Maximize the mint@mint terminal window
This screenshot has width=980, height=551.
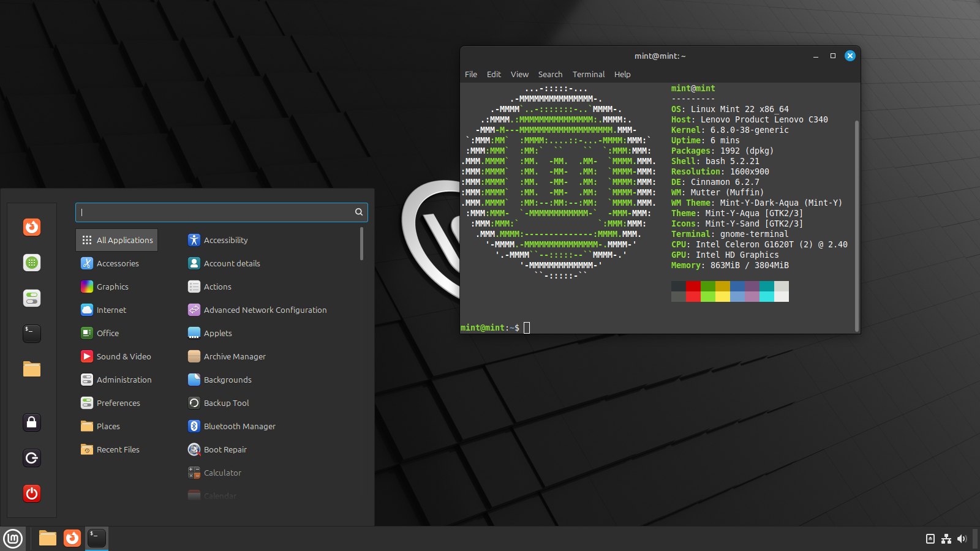[x=833, y=56]
